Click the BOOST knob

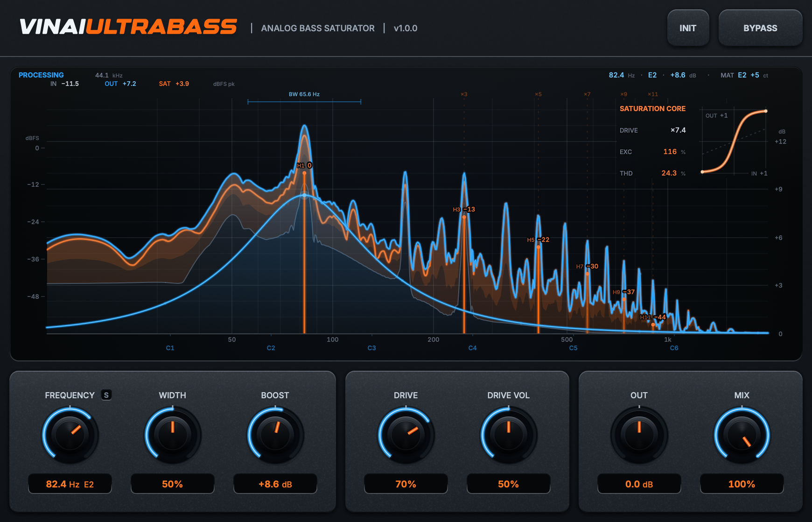pos(275,435)
